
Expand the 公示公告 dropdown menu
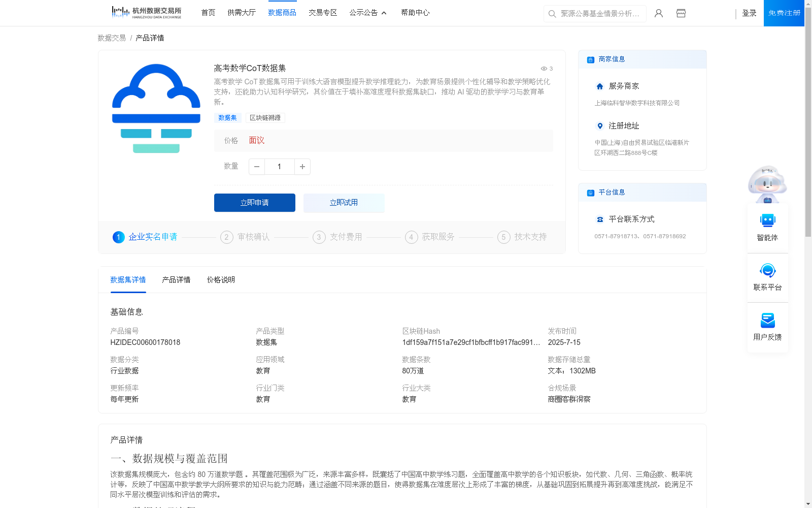tap(368, 13)
